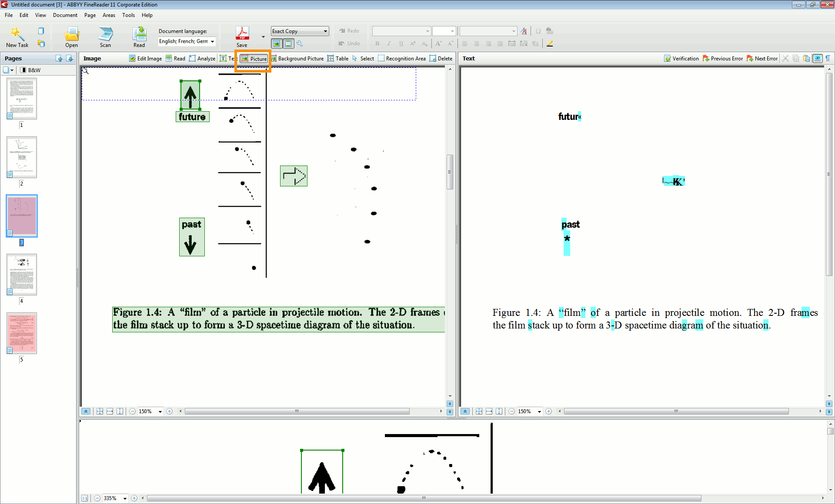
Task: Click the Scan icon in the toolbar
Action: pos(105,34)
